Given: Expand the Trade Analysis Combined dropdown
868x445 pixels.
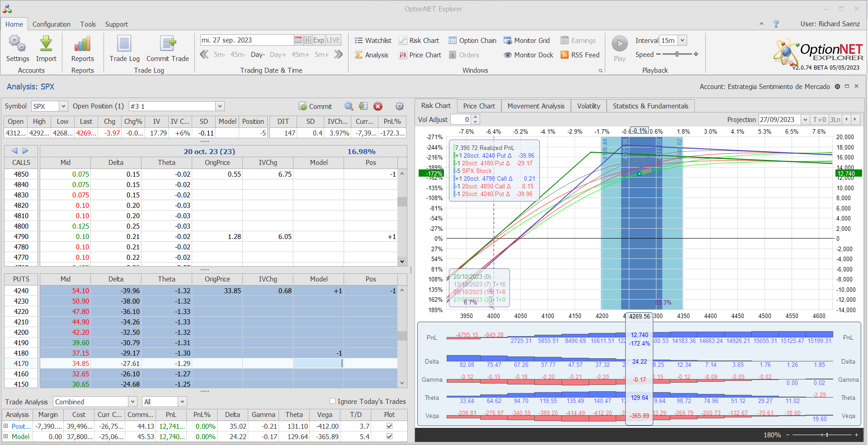Looking at the screenshot, I should [x=132, y=402].
